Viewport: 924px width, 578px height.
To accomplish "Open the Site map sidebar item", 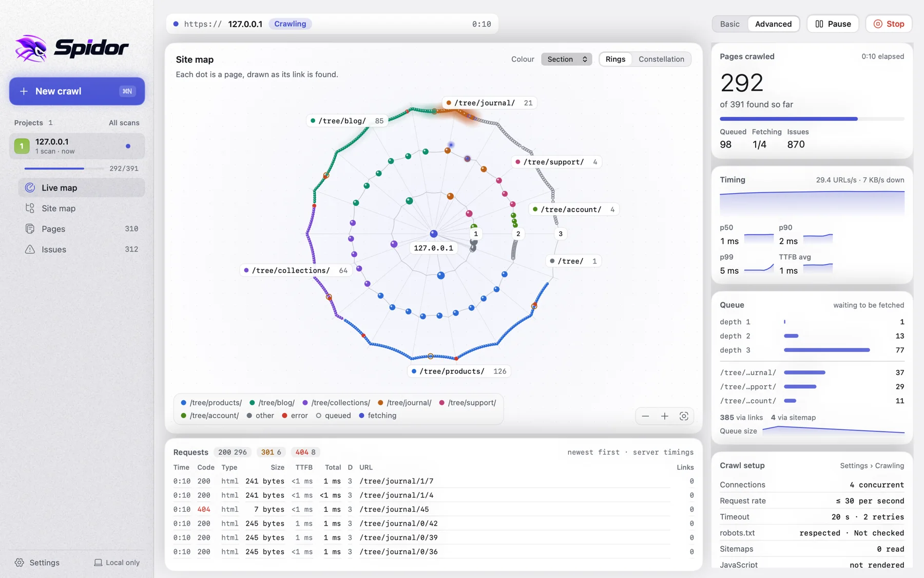I will pos(81,208).
